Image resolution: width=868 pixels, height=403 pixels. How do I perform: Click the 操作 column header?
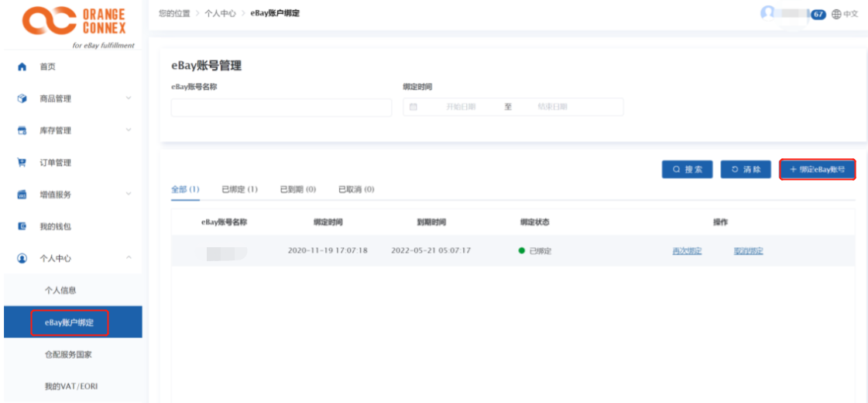(720, 222)
